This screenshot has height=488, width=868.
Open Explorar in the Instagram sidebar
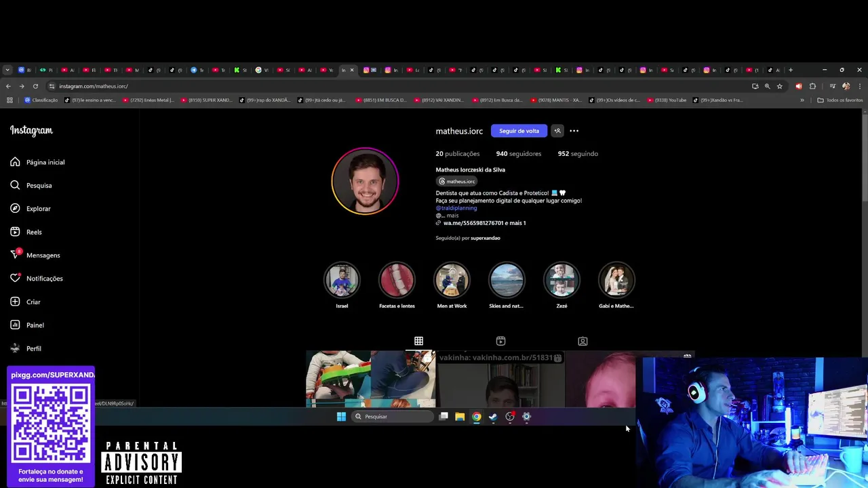31,209
